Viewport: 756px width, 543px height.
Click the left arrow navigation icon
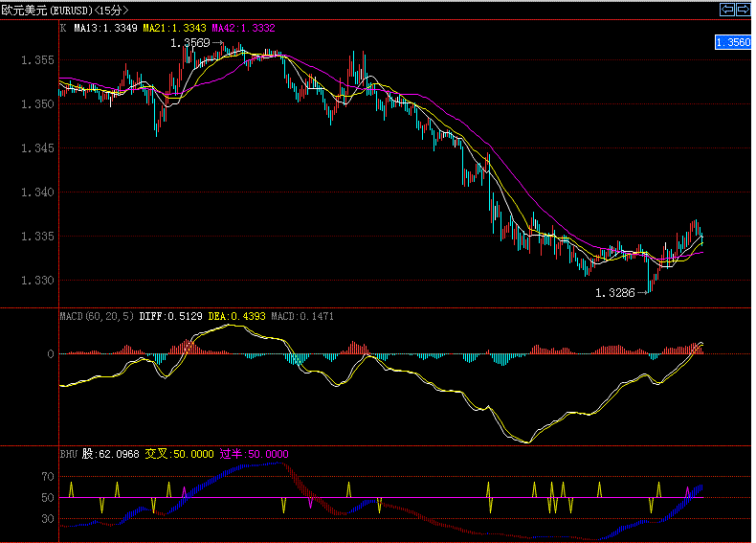pos(726,10)
